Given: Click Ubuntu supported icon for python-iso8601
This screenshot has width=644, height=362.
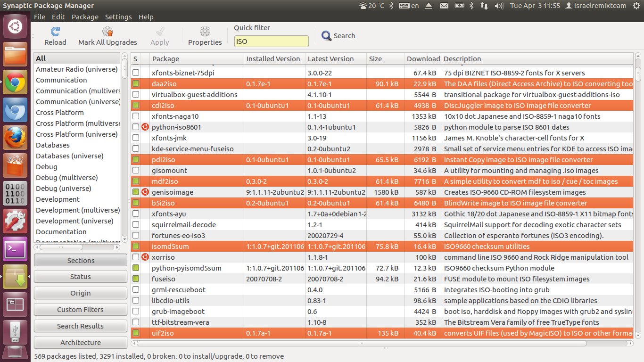Looking at the screenshot, I should (x=145, y=127).
